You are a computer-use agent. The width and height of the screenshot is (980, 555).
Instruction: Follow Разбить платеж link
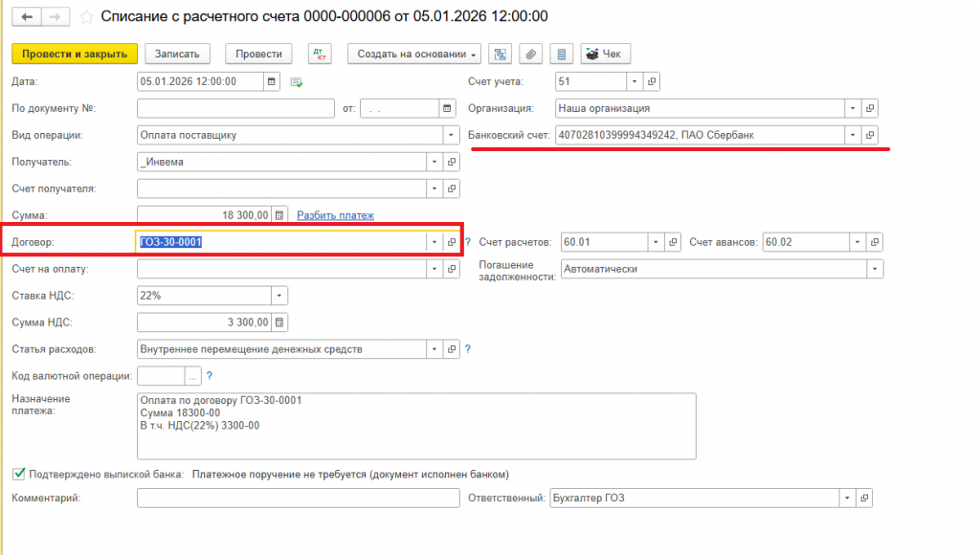pos(335,215)
